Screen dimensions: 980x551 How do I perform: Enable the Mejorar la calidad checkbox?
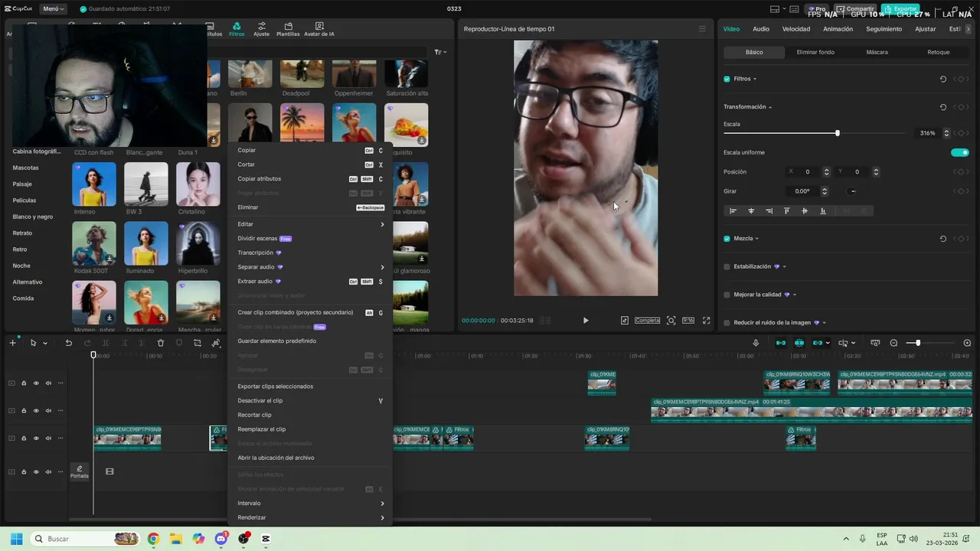click(727, 295)
